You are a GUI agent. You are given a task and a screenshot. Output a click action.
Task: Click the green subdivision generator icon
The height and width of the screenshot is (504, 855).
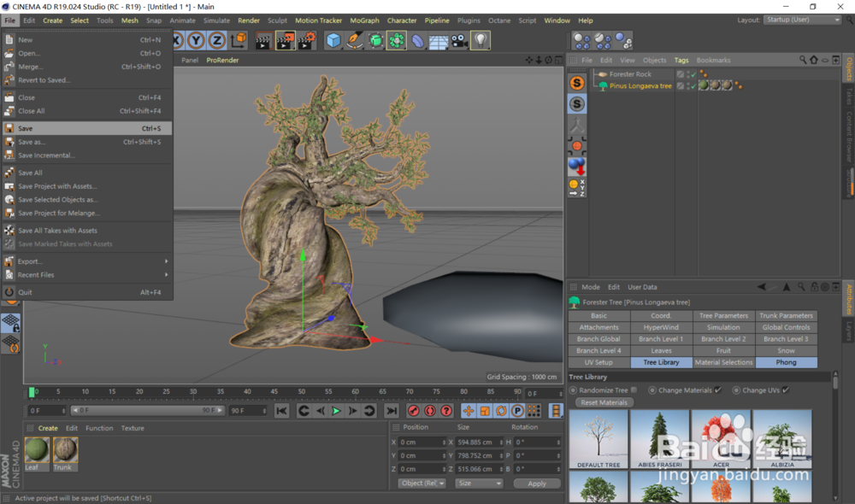(x=375, y=40)
